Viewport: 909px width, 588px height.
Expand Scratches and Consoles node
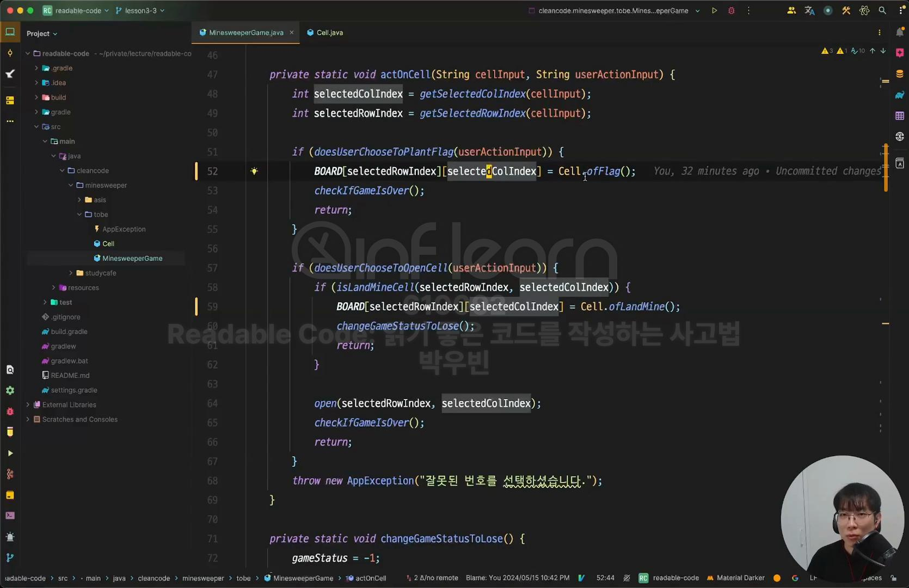pos(28,419)
